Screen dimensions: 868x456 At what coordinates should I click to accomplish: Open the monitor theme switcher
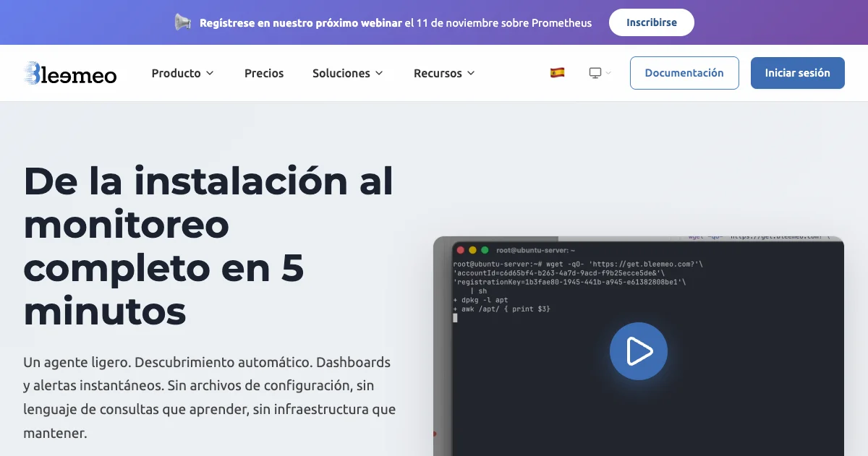click(x=600, y=73)
